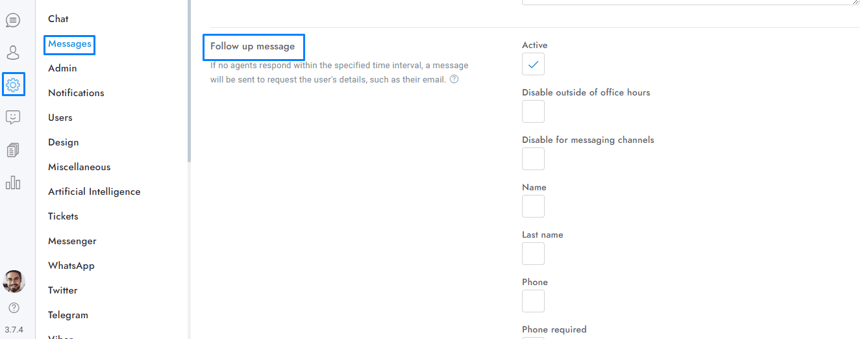Viewport: 868px width, 339px height.
Task: Enable Disable outside of office hours checkbox
Action: point(533,112)
